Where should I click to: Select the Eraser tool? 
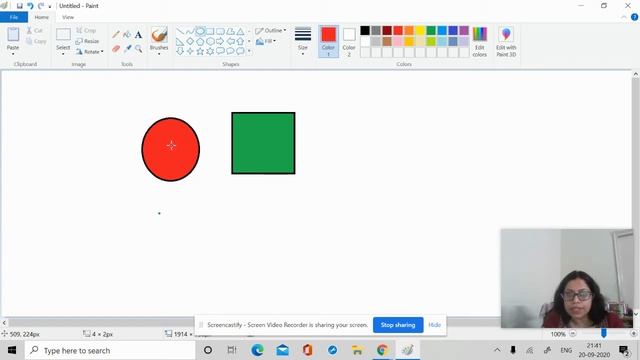click(116, 49)
